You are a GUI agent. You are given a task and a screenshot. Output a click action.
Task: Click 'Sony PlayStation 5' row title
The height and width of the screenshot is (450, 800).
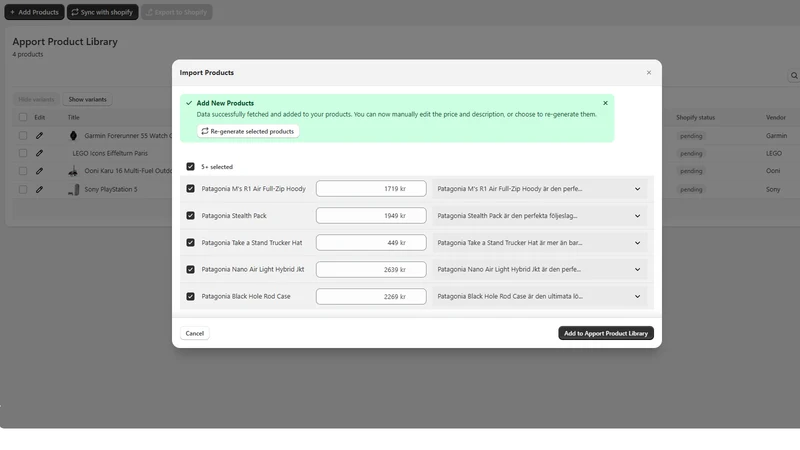111,189
